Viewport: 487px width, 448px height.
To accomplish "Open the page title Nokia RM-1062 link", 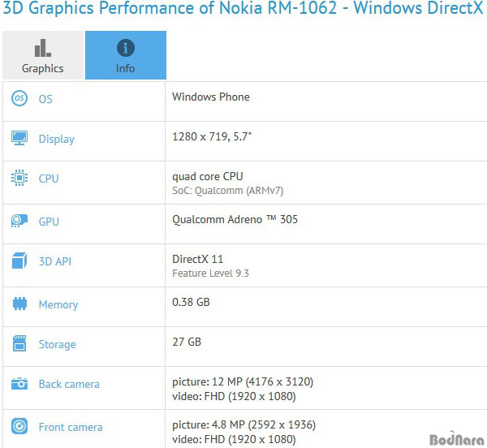I will pyautogui.click(x=278, y=8).
